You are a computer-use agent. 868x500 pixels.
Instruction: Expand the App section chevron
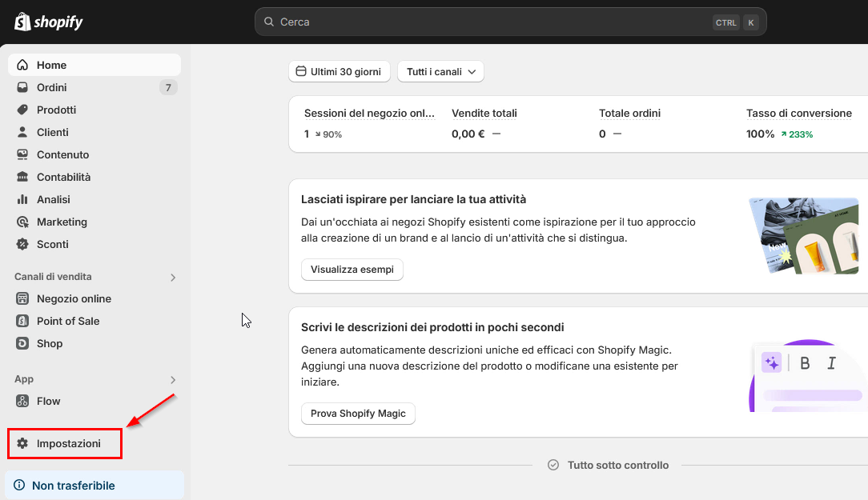pyautogui.click(x=173, y=379)
